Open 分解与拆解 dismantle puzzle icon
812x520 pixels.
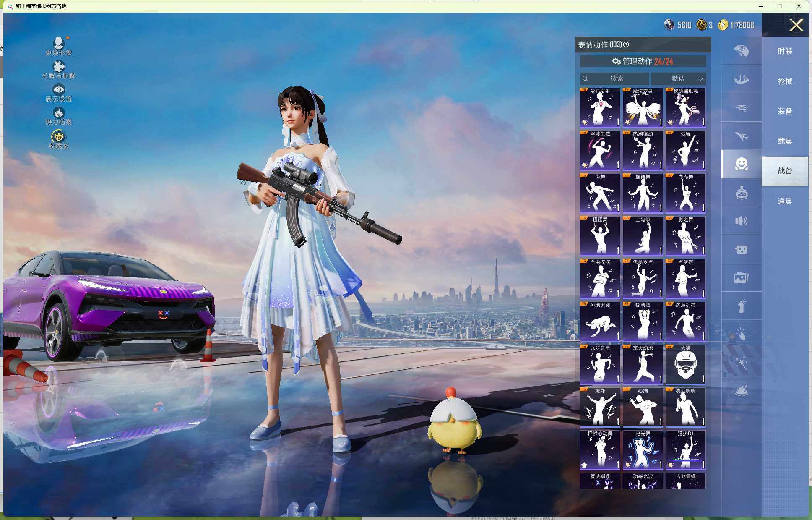pos(59,69)
